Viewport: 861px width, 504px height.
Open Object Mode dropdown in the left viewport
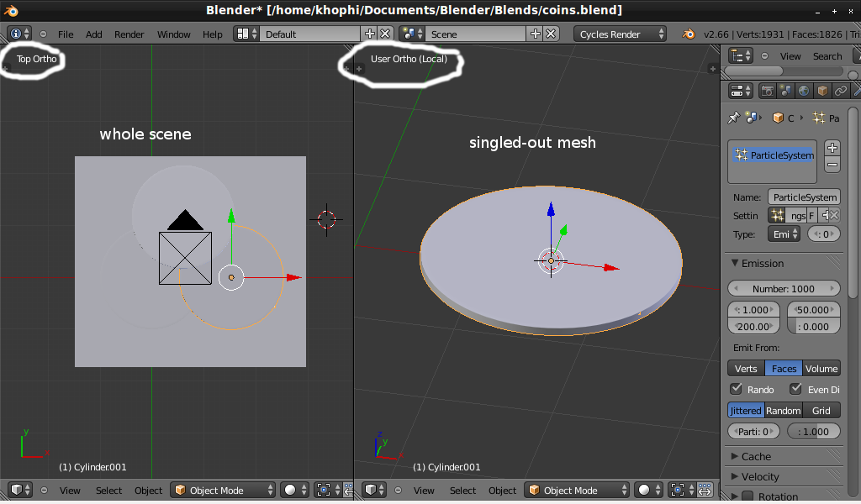(223, 491)
